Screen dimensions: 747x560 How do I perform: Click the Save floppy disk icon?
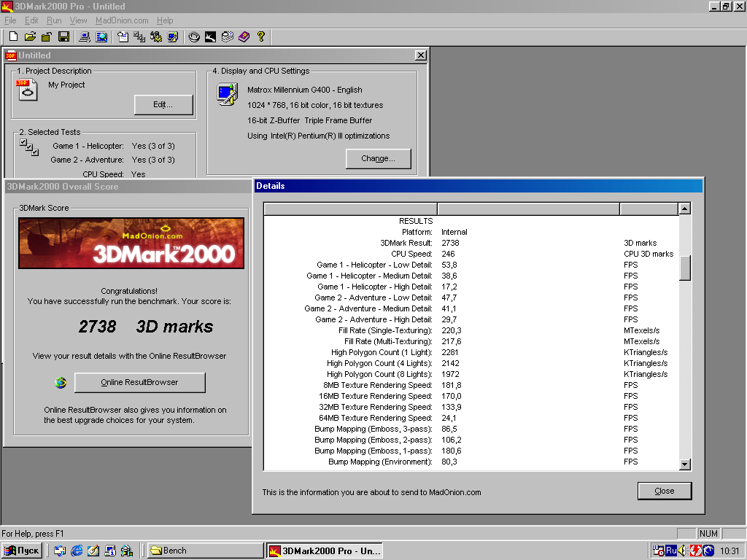63,36
